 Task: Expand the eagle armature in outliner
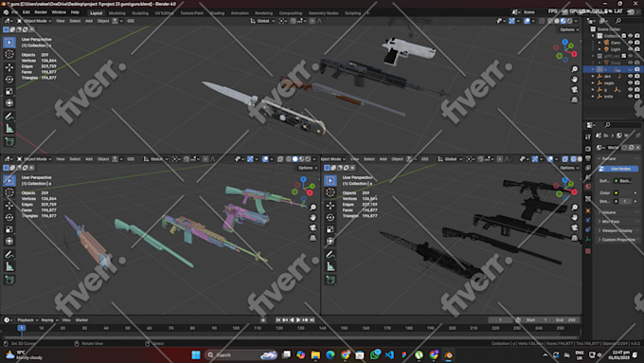pyautogui.click(x=593, y=83)
